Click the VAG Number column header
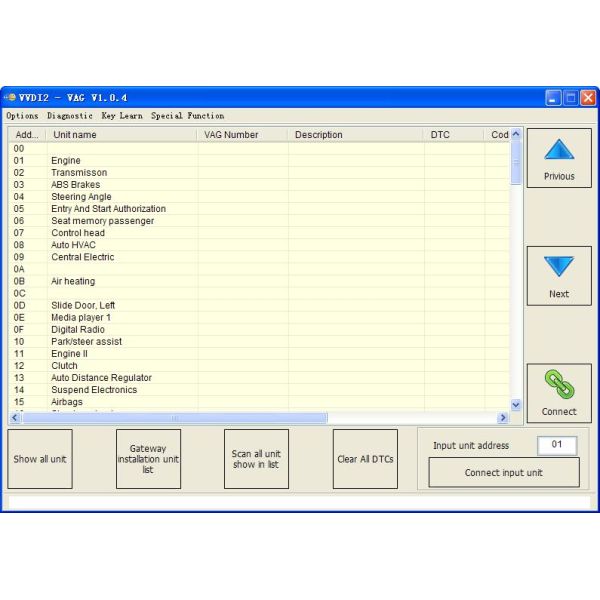The width and height of the screenshot is (600, 600). point(242,135)
